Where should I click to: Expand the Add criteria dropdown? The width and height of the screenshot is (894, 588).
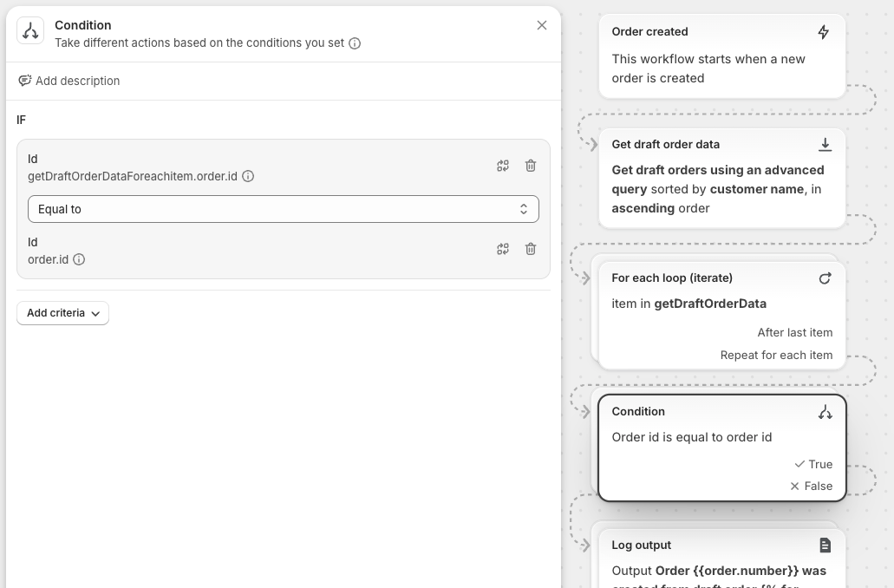62,313
